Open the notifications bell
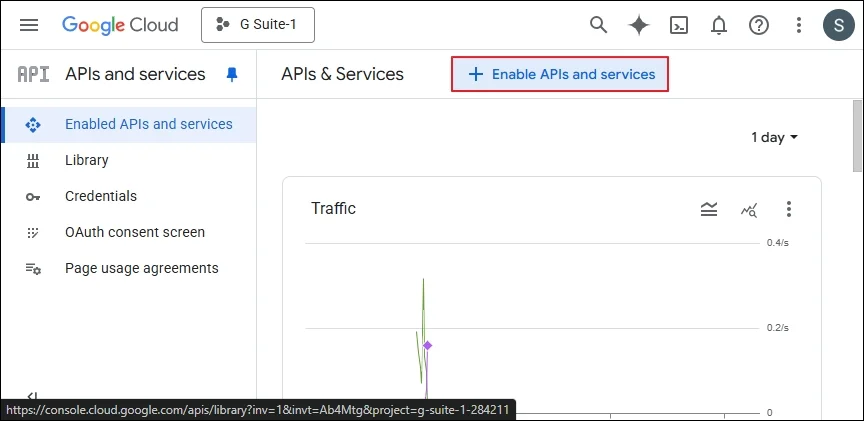 (x=719, y=25)
